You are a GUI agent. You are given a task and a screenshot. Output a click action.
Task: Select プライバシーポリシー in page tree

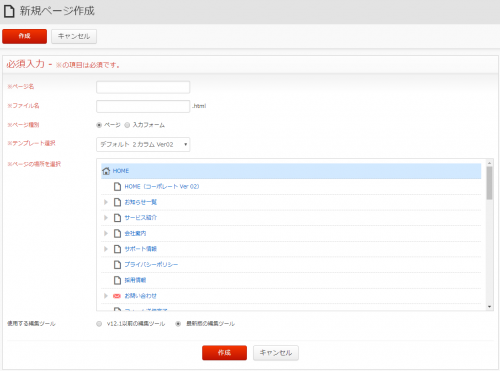click(x=151, y=265)
